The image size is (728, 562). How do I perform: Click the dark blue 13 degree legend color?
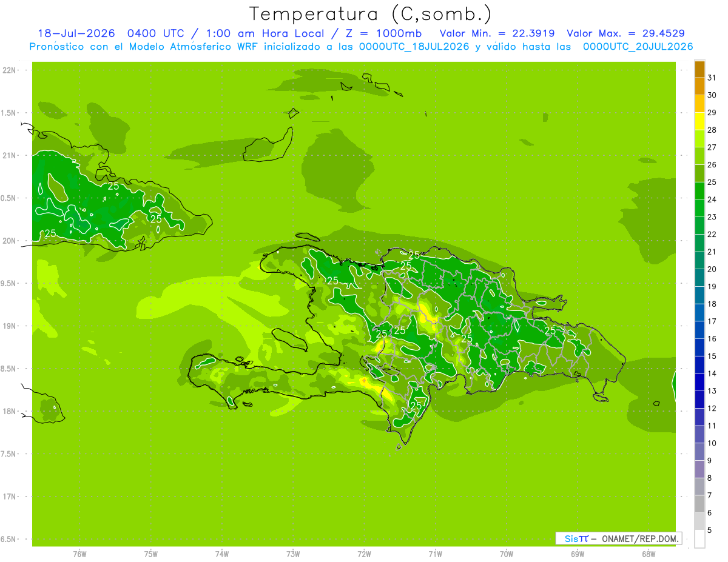(x=699, y=400)
